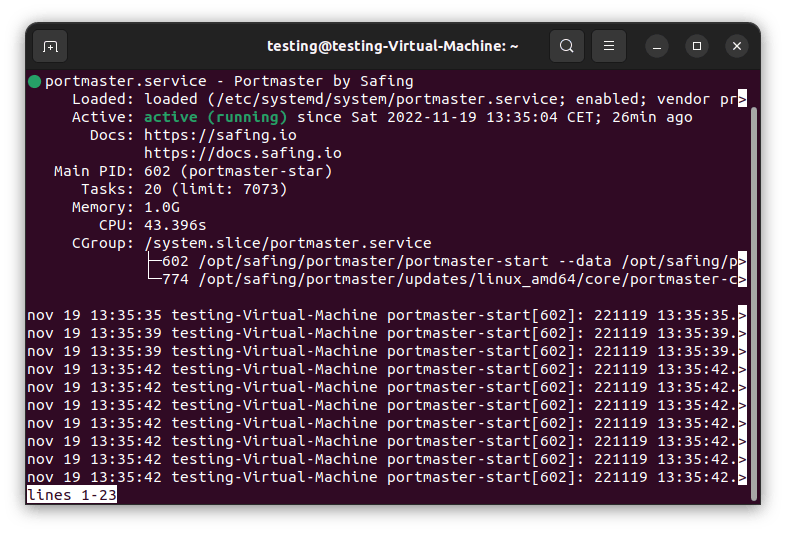This screenshot has height=533, width=786.
Task: Click the 'Loaded:' line path text
Action: pyautogui.click(x=386, y=99)
